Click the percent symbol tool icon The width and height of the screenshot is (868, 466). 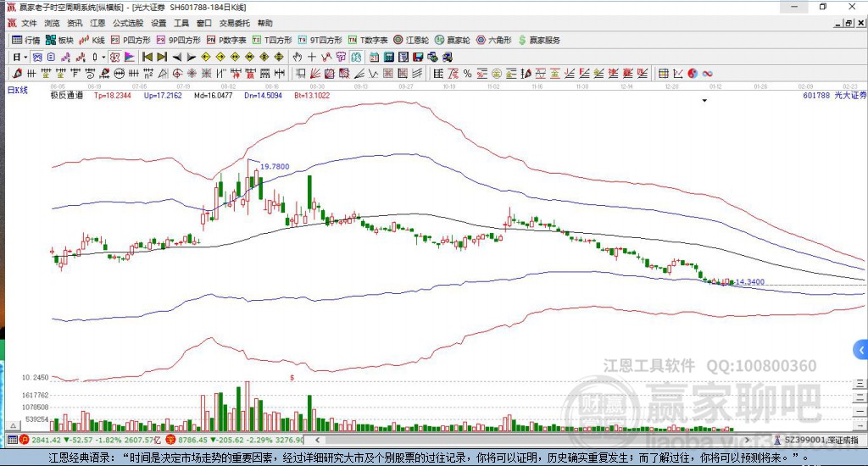(x=467, y=73)
